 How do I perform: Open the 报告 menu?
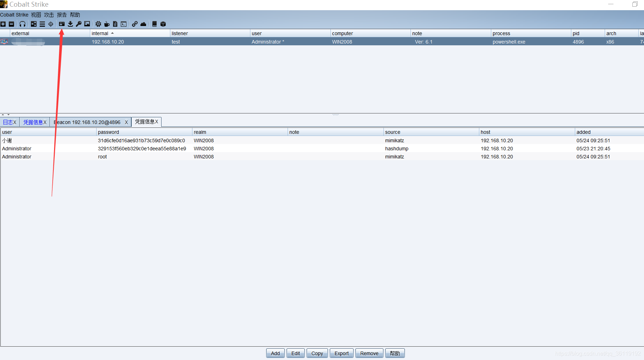(62, 15)
